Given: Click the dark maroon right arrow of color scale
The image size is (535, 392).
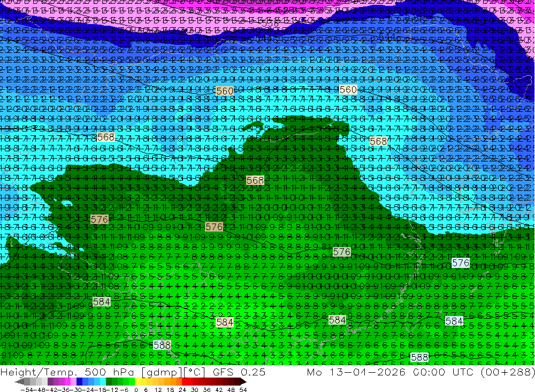Looking at the screenshot, I should click(x=243, y=382).
